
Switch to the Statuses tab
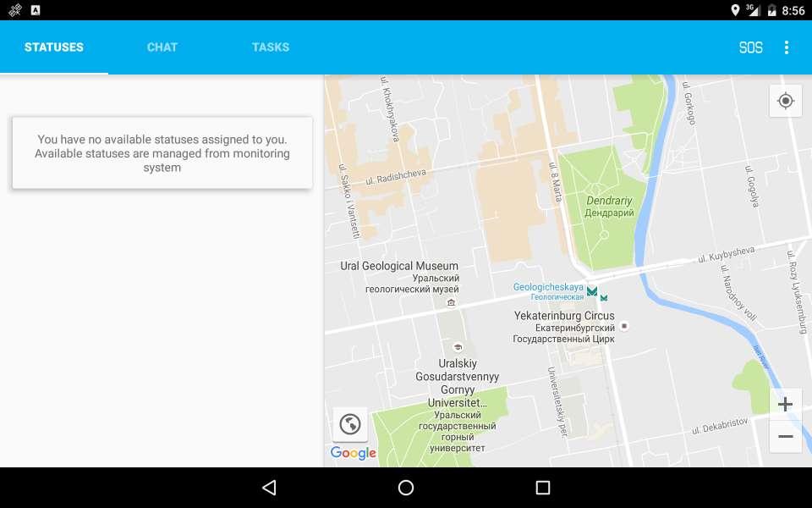point(54,47)
